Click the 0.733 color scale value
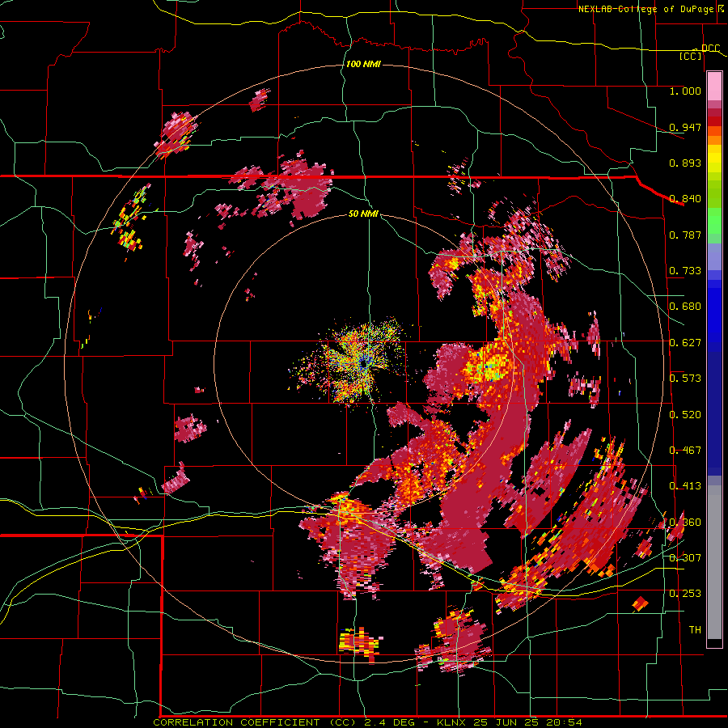Viewport: 728px width, 728px height. [685, 271]
